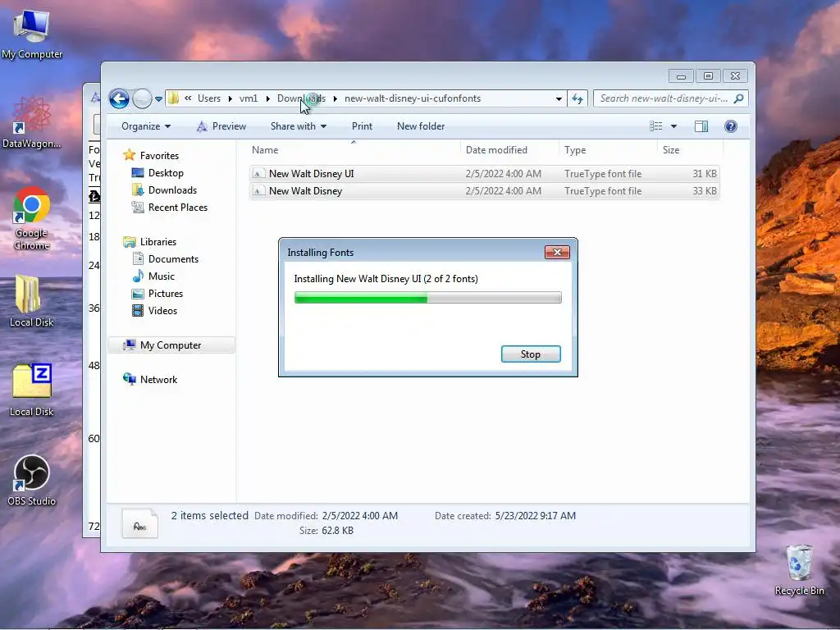Create a New folder
Viewport: 840px width, 630px height.
(x=421, y=126)
